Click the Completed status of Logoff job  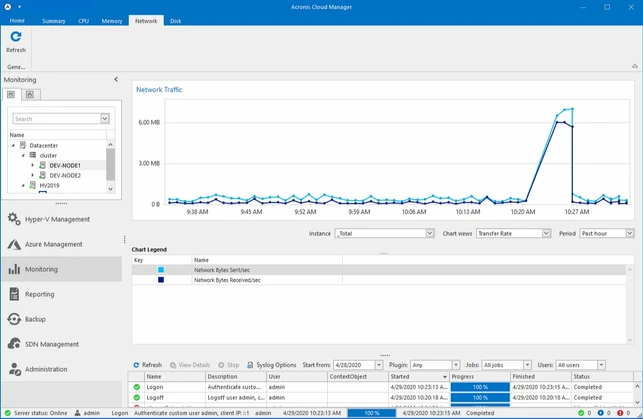(588, 398)
